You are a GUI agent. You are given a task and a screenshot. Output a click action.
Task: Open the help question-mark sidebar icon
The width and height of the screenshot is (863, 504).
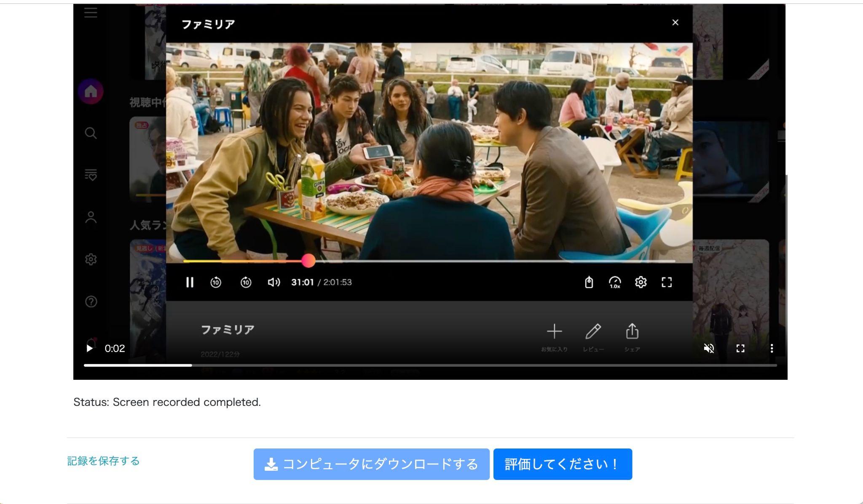(x=91, y=301)
